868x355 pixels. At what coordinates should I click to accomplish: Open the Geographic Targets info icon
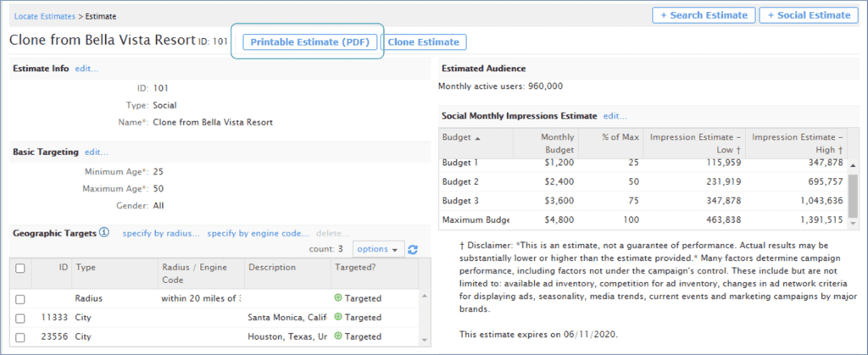(105, 233)
